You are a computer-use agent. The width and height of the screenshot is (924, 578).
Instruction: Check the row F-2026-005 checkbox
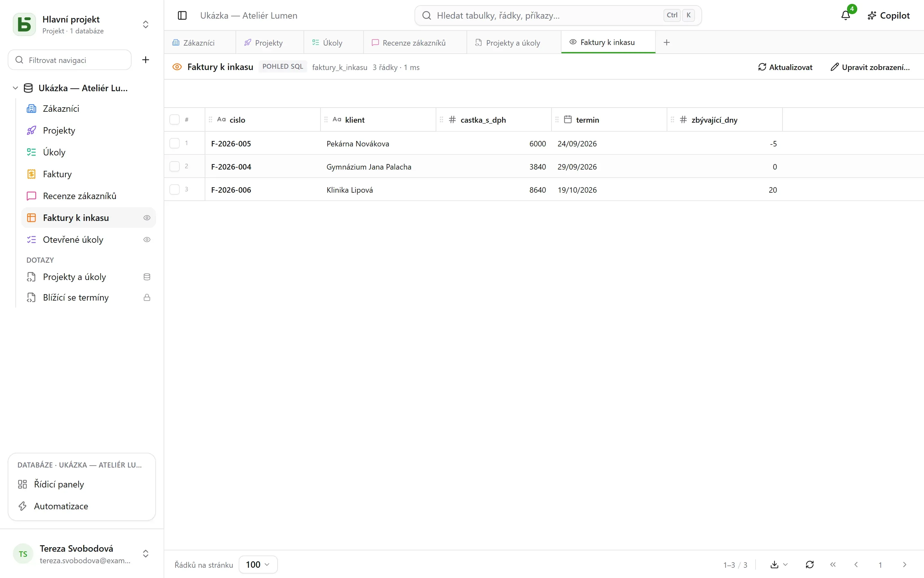[x=175, y=143]
